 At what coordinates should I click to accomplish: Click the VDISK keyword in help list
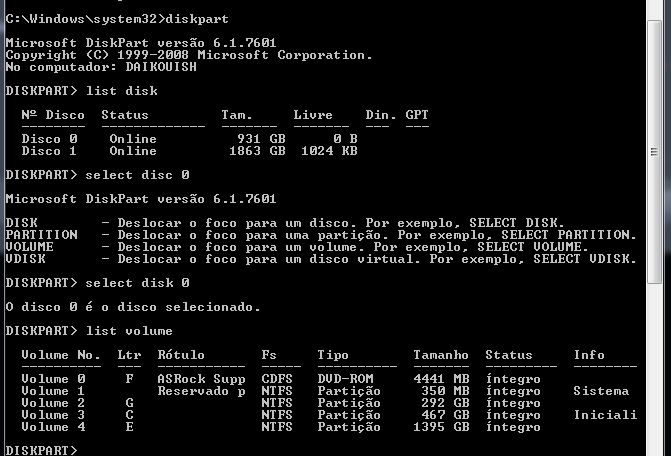[26, 259]
